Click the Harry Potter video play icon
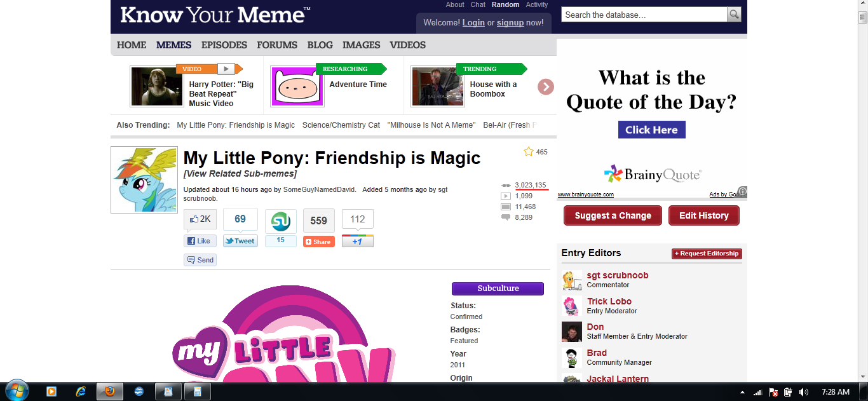868x401 pixels. (226, 69)
